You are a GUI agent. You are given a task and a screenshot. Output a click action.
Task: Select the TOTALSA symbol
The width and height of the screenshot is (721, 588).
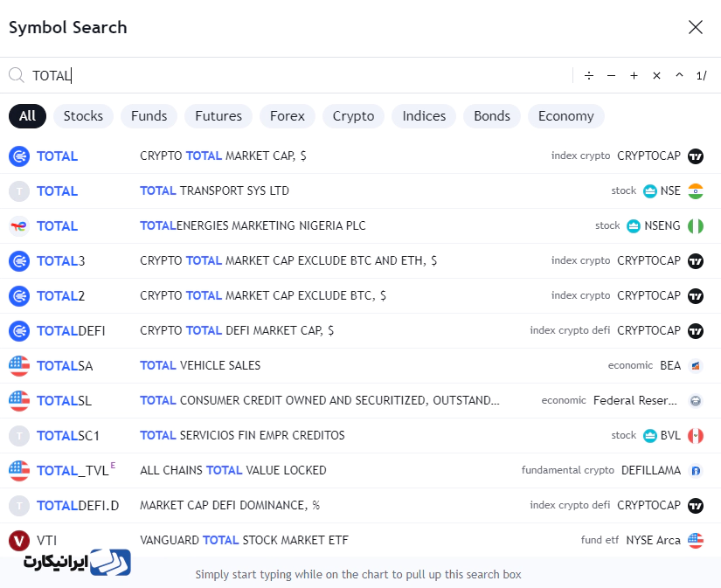65,366
